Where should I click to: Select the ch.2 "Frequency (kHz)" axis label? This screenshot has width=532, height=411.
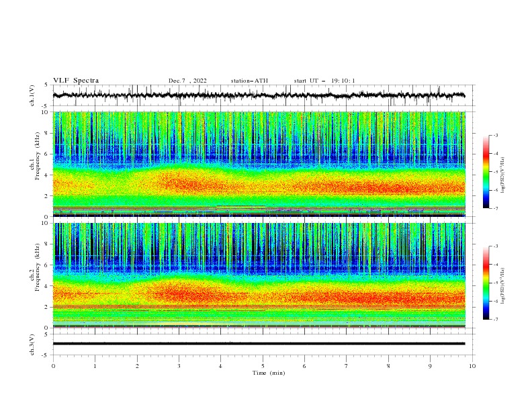(38, 267)
